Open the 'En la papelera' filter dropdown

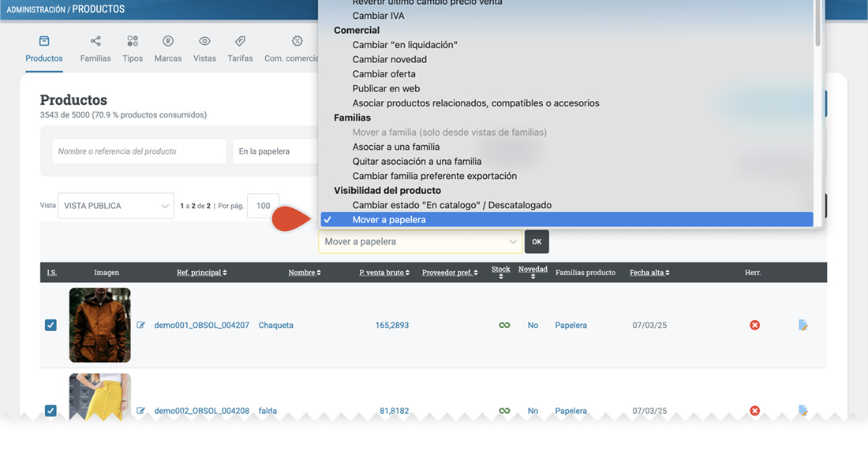point(275,151)
